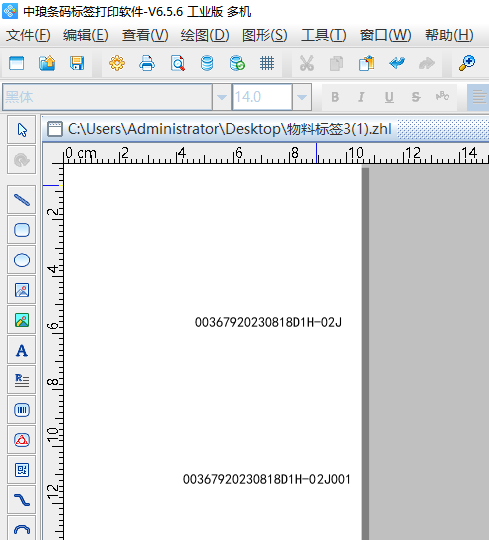Image resolution: width=489 pixels, height=540 pixels.
Task: Toggle underline formatting
Action: (389, 97)
